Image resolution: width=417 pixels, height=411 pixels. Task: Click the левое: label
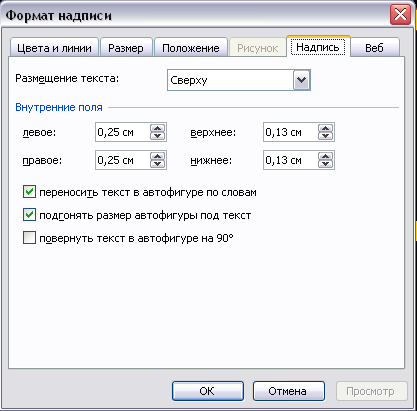coord(39,132)
